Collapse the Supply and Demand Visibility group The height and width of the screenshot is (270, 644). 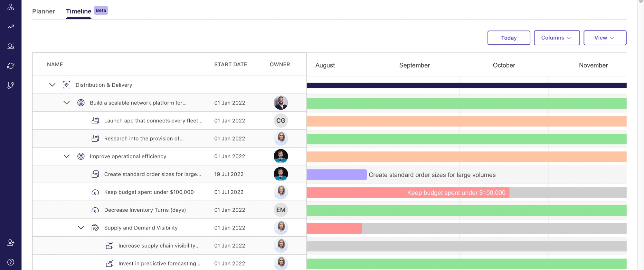[x=81, y=228]
